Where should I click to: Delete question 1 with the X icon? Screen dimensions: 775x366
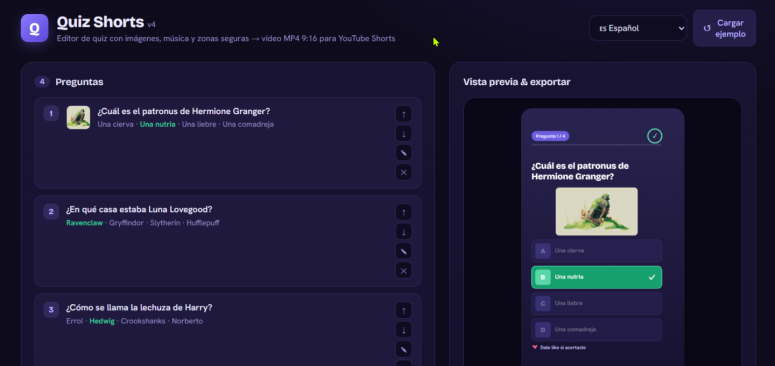(403, 172)
